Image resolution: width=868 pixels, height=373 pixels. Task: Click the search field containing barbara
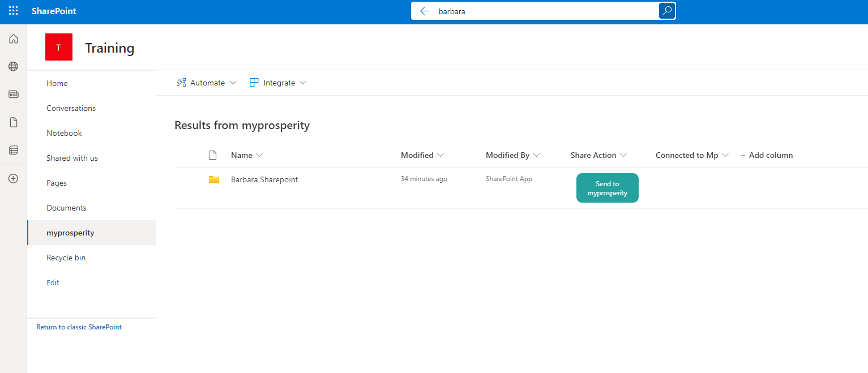pyautogui.click(x=544, y=11)
